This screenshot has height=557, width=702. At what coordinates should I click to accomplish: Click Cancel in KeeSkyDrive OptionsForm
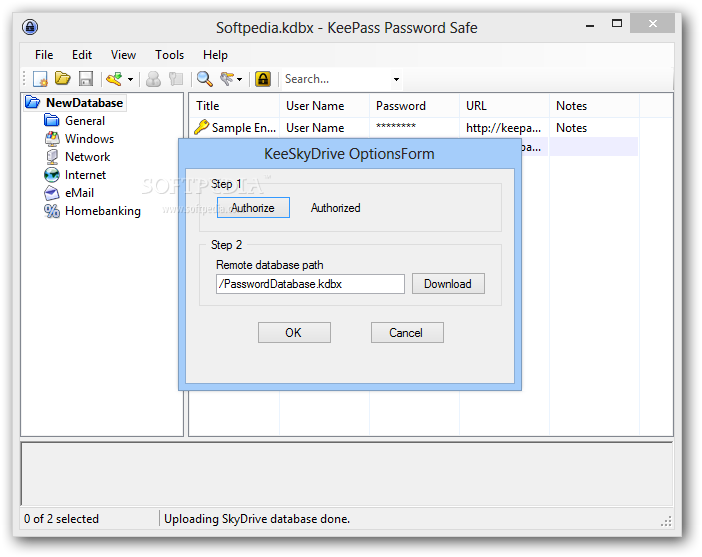click(407, 333)
